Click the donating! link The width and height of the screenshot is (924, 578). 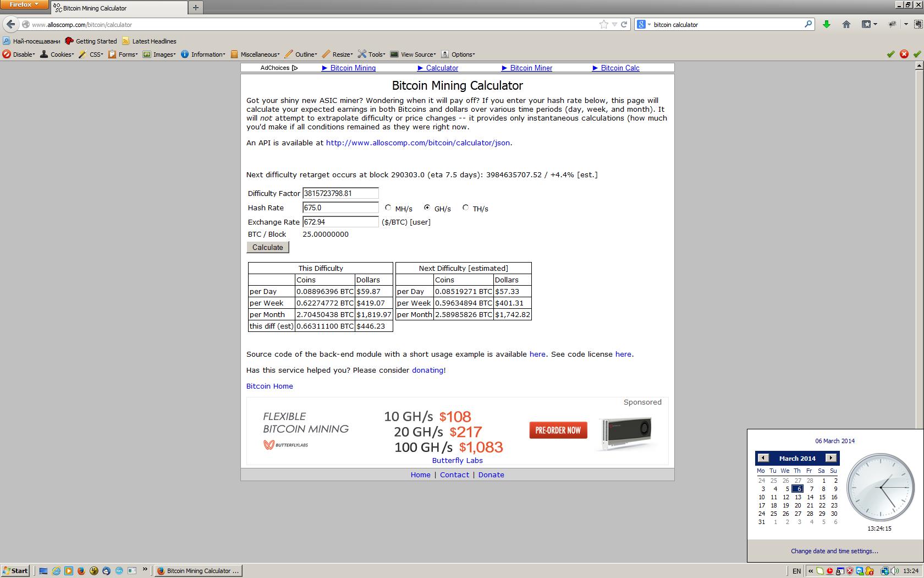428,370
